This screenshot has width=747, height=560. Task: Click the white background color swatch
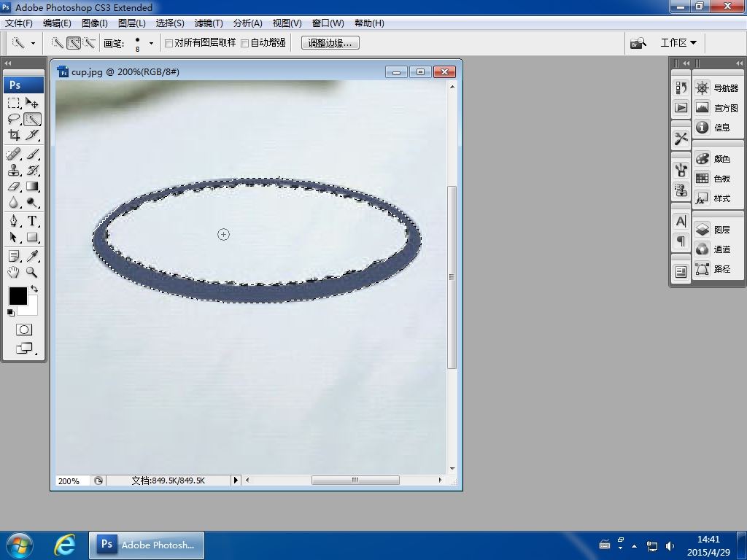point(31,308)
